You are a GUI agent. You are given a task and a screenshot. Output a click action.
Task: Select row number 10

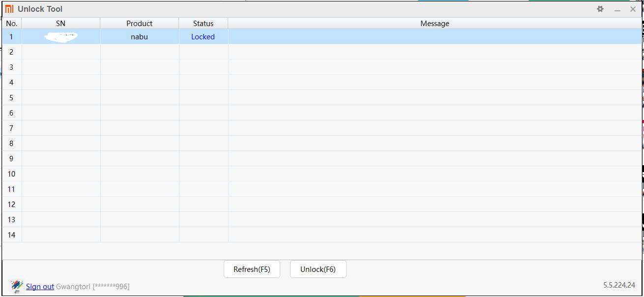pyautogui.click(x=12, y=174)
